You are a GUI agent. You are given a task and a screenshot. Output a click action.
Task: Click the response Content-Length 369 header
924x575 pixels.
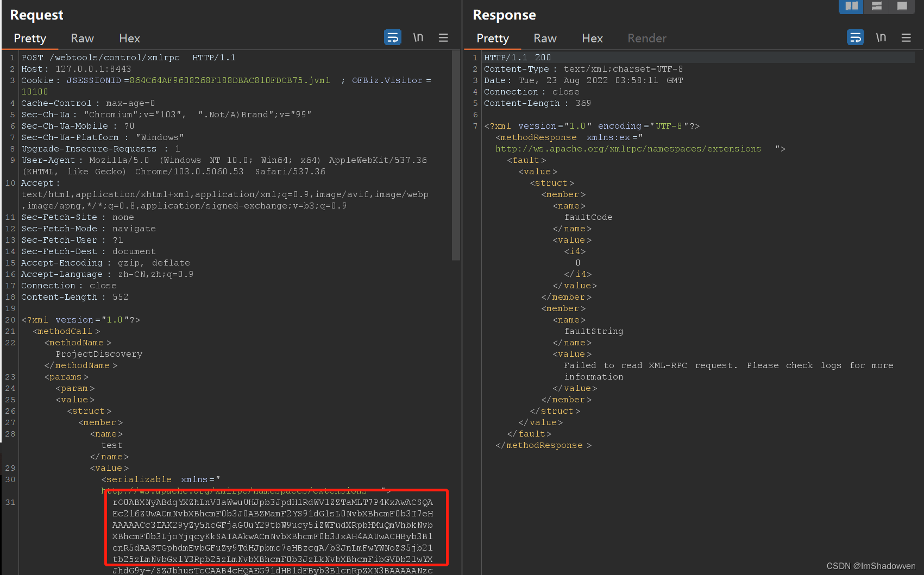pyautogui.click(x=537, y=103)
